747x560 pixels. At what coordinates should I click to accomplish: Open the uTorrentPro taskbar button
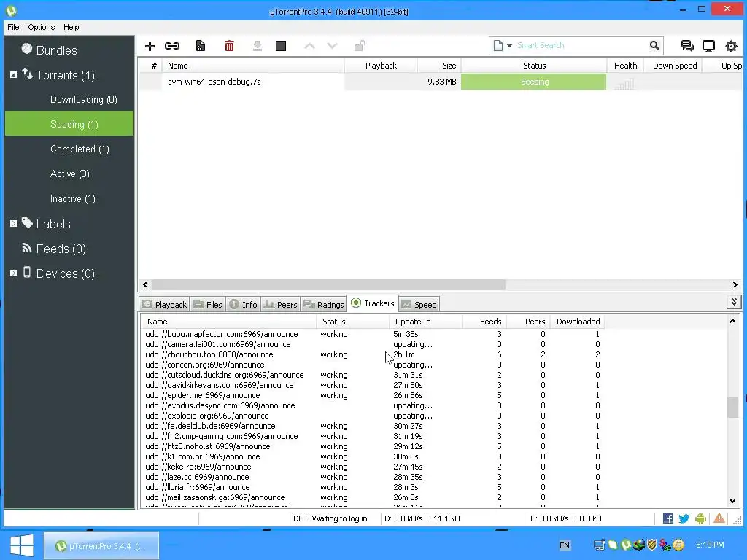click(101, 545)
